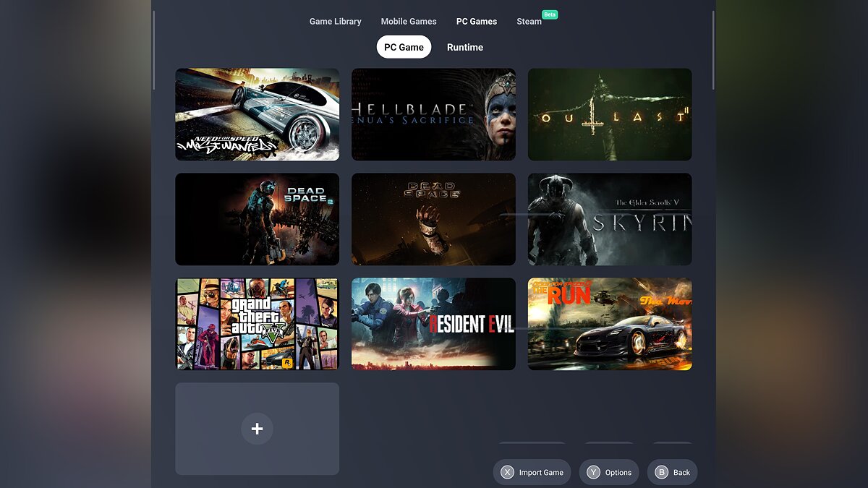
Task: Select the PC Game filter pill
Action: [404, 47]
